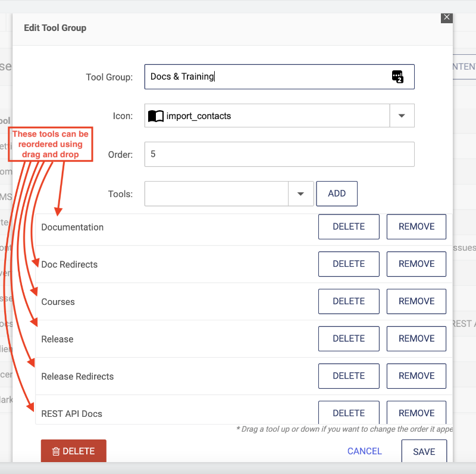This screenshot has width=476, height=474.
Task: Close the Edit Tool Group dialog
Action: pyautogui.click(x=447, y=17)
